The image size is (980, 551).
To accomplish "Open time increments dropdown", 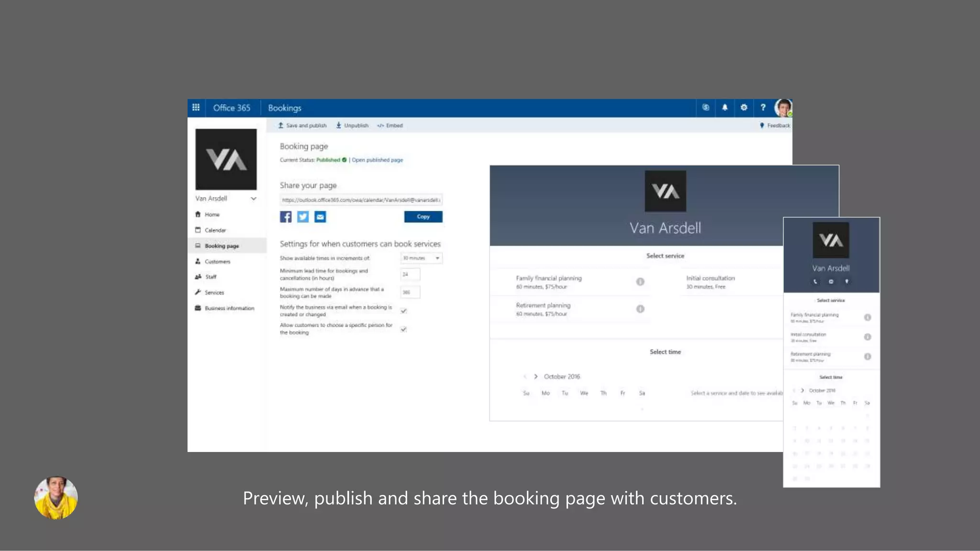I will (421, 258).
